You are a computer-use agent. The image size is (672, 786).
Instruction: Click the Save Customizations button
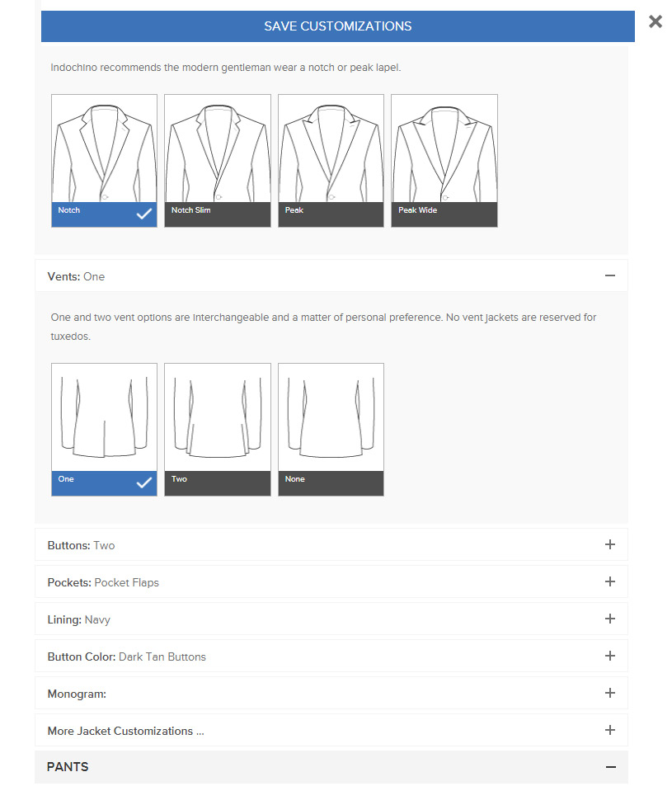(x=338, y=26)
